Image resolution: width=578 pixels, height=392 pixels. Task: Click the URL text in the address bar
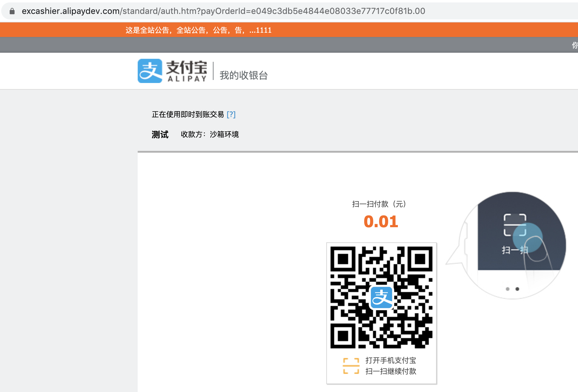coord(223,11)
